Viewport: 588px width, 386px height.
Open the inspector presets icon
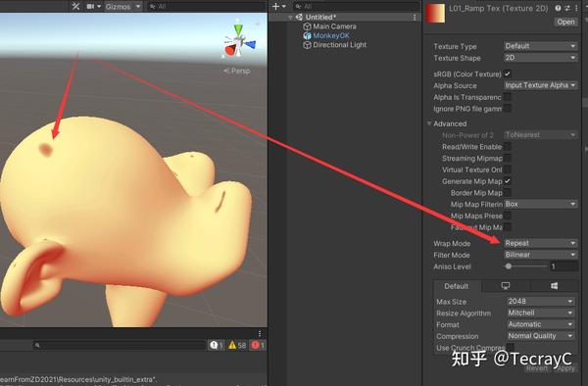coord(567,8)
